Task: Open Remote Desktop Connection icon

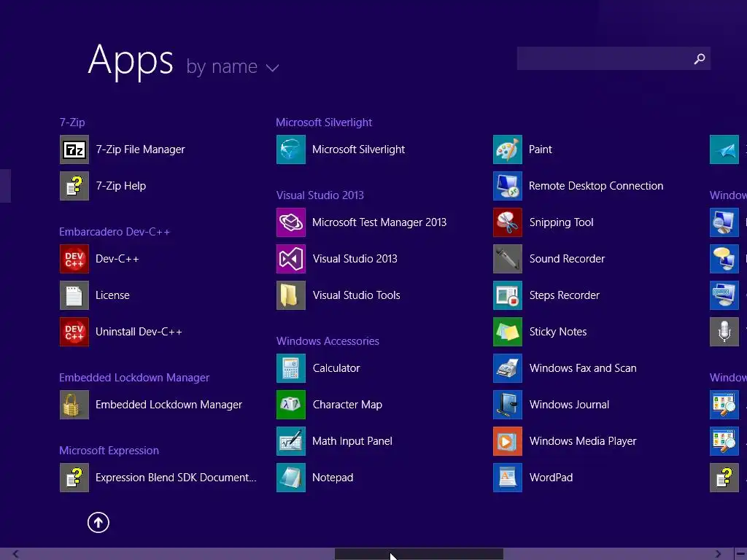Action: 508,186
